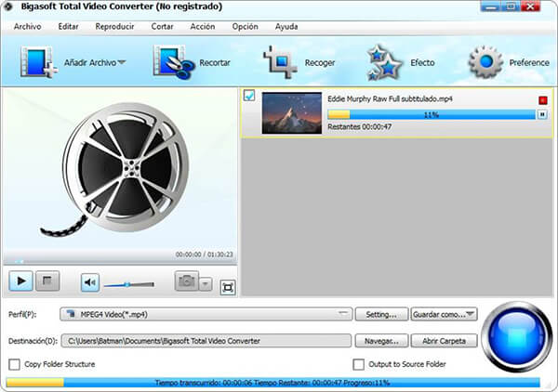
Task: Click the Navegar browse button
Action: [x=382, y=340]
